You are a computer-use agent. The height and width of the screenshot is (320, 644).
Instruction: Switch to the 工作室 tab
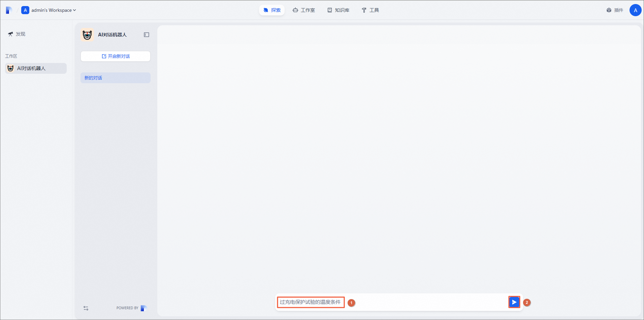click(x=304, y=10)
